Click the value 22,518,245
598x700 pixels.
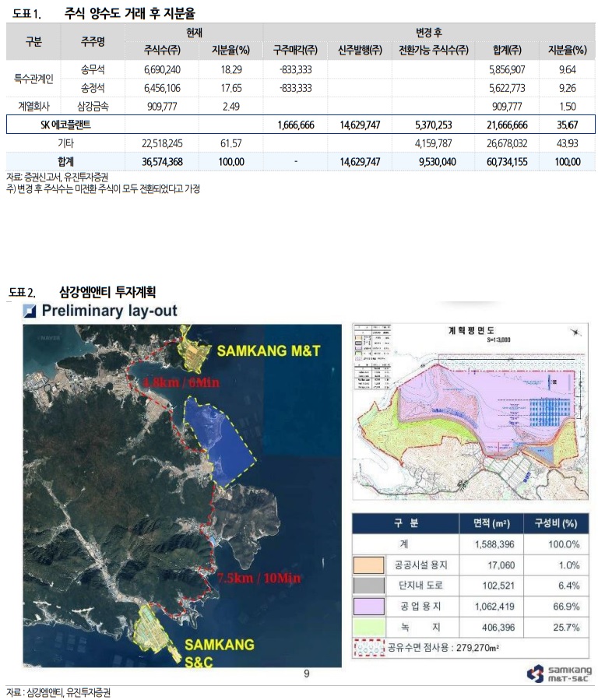pyautogui.click(x=162, y=143)
